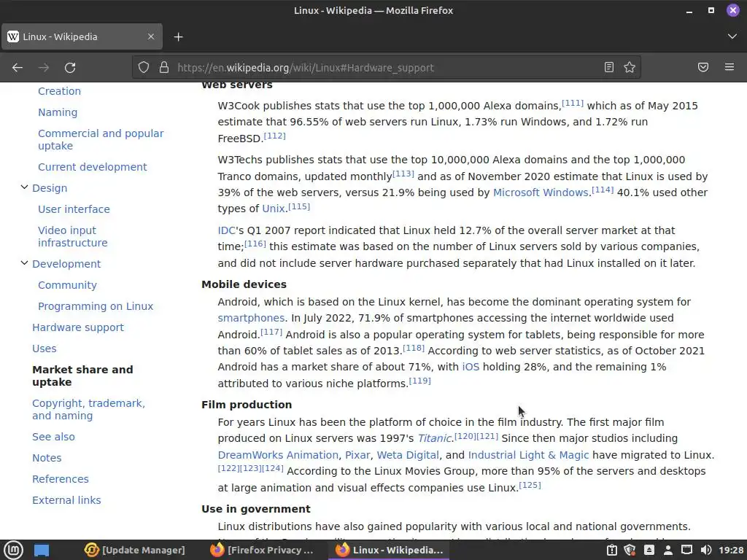This screenshot has height=560, width=747.
Task: Reload the current Wikipedia page
Action: click(70, 68)
